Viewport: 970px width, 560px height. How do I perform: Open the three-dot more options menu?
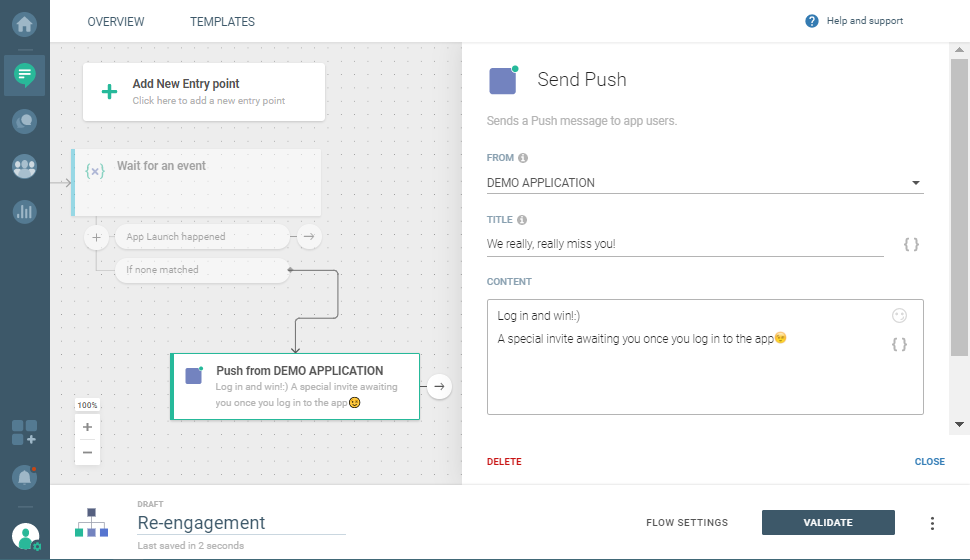(x=932, y=523)
